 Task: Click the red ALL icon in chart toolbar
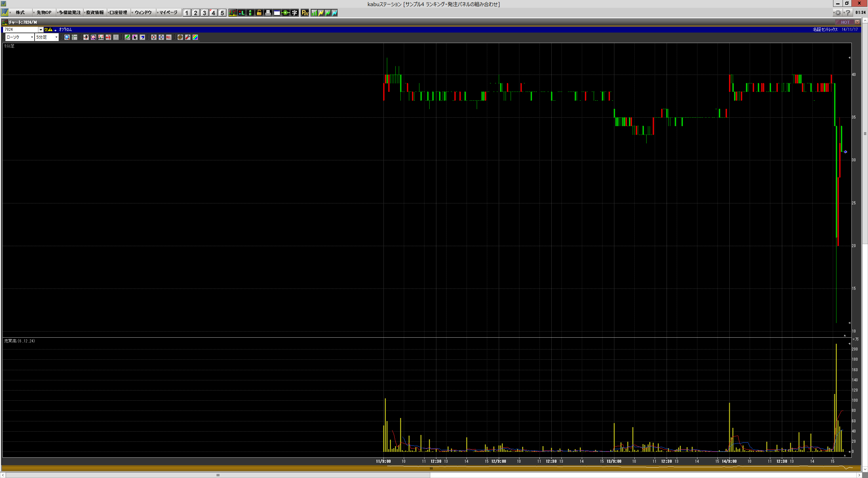pyautogui.click(x=169, y=37)
